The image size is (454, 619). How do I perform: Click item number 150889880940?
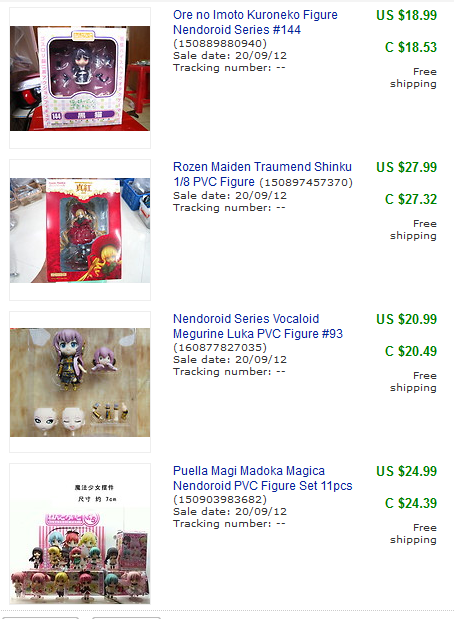(220, 43)
